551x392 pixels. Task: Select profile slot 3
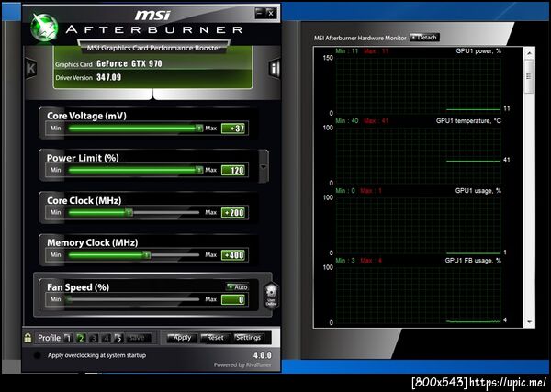[94, 338]
